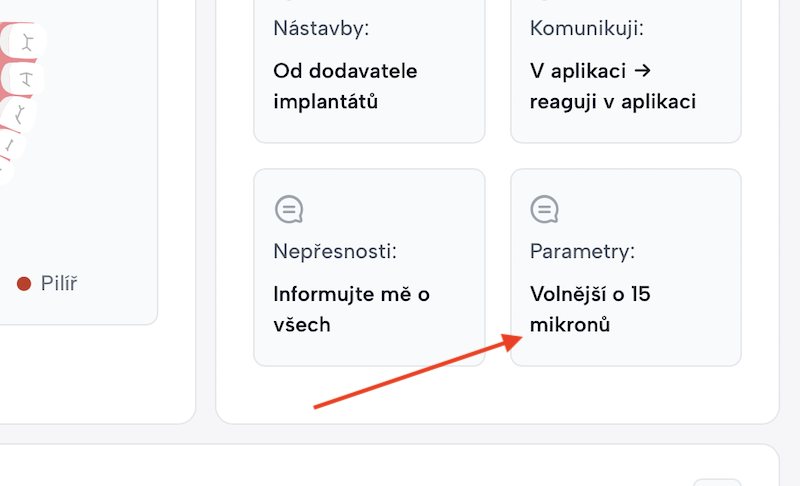
Task: Open the Nástavby preference card
Action: tap(369, 71)
